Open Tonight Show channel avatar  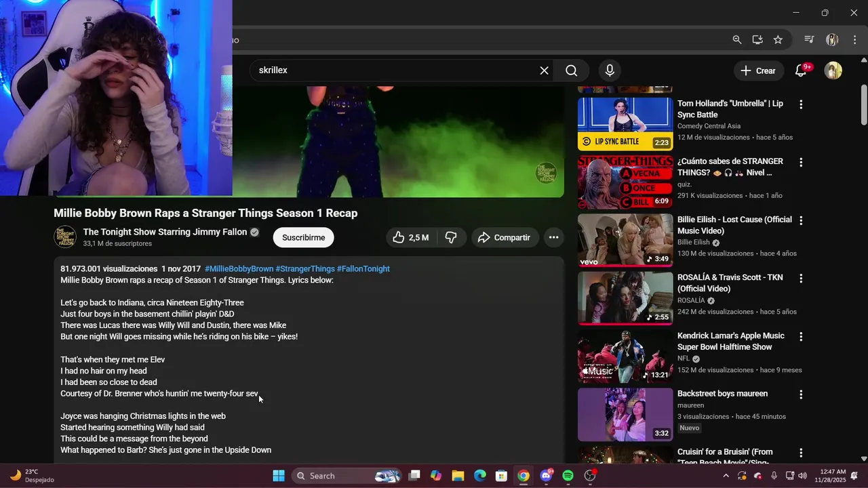[65, 237]
